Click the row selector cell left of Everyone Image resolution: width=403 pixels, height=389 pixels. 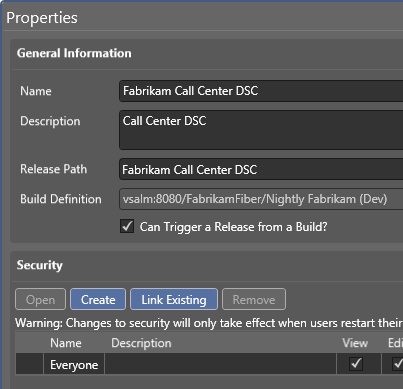[29, 364]
